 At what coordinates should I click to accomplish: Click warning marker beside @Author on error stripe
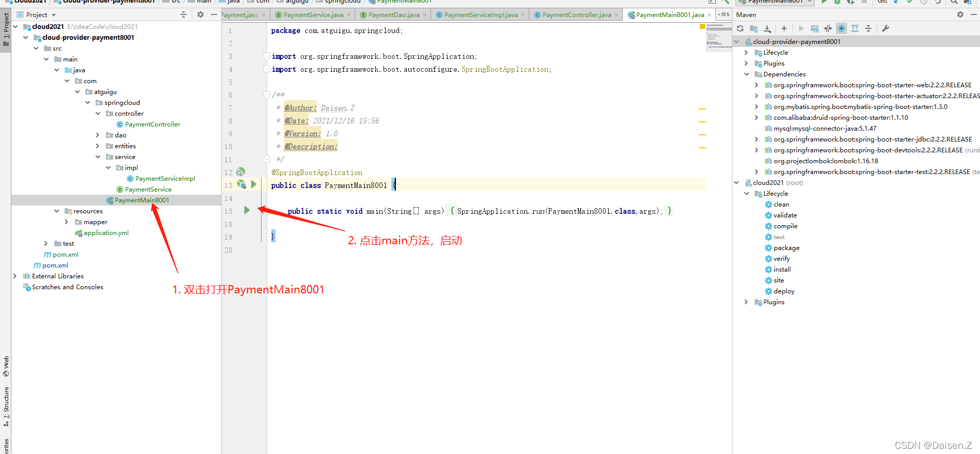pos(702,109)
